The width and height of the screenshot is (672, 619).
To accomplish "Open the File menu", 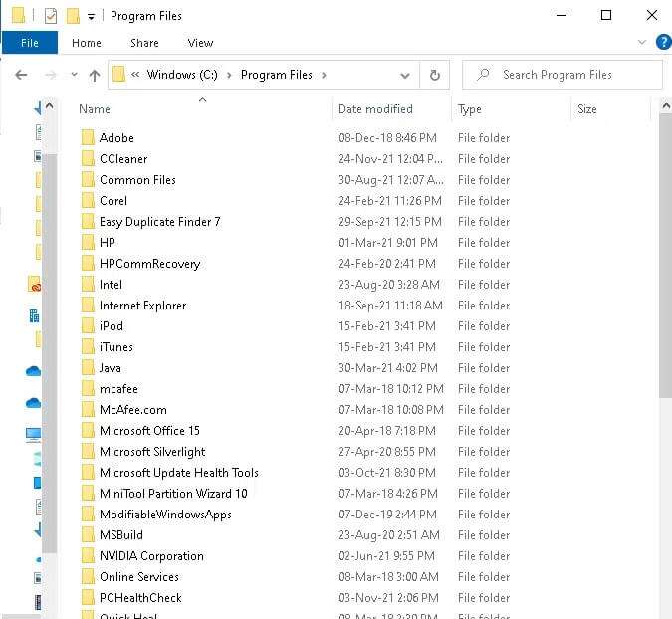I will click(x=30, y=43).
